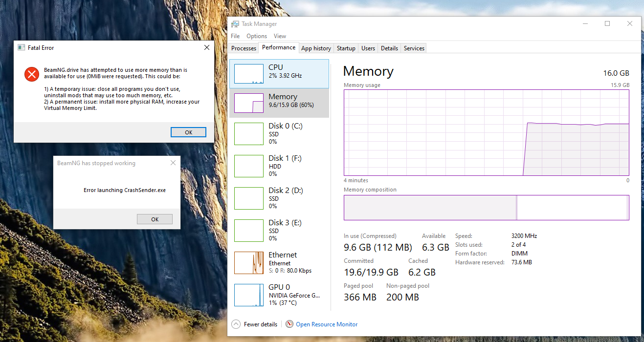Open the Options menu in Task Manager
644x342 pixels.
click(x=257, y=36)
